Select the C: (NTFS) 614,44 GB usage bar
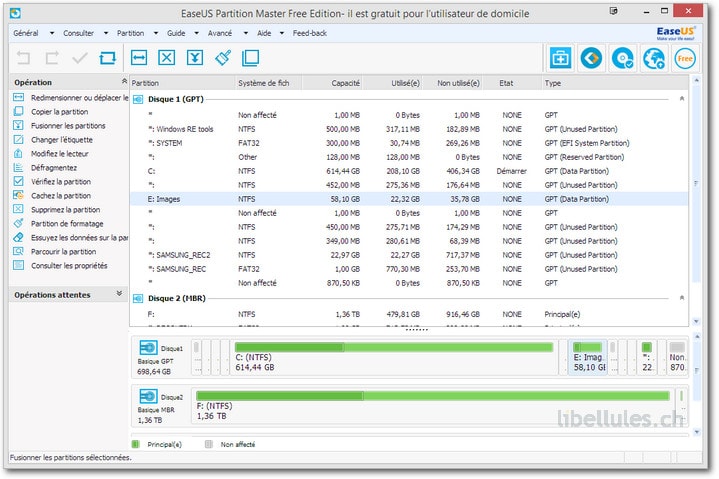Image resolution: width=719 pixels, height=479 pixels. click(x=394, y=347)
